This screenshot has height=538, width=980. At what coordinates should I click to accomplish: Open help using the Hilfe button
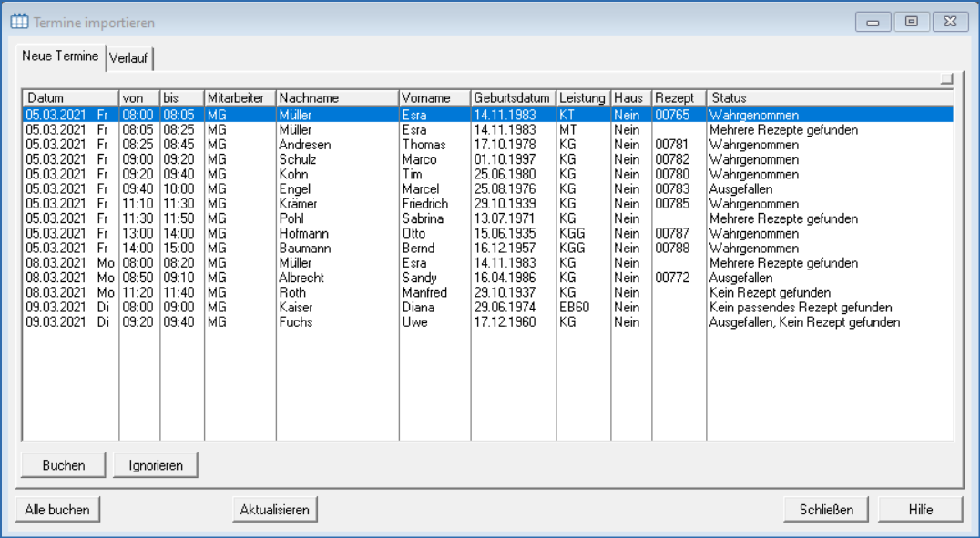[x=920, y=509]
